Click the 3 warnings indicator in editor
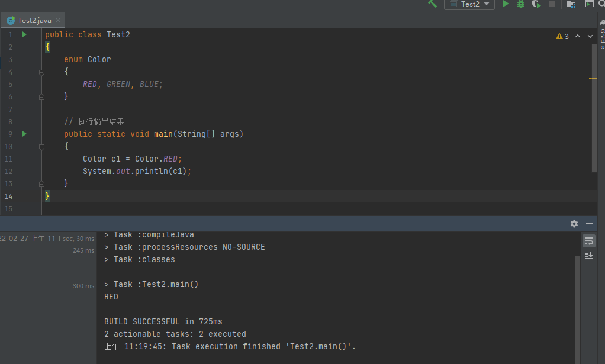This screenshot has width=605, height=364. point(562,36)
